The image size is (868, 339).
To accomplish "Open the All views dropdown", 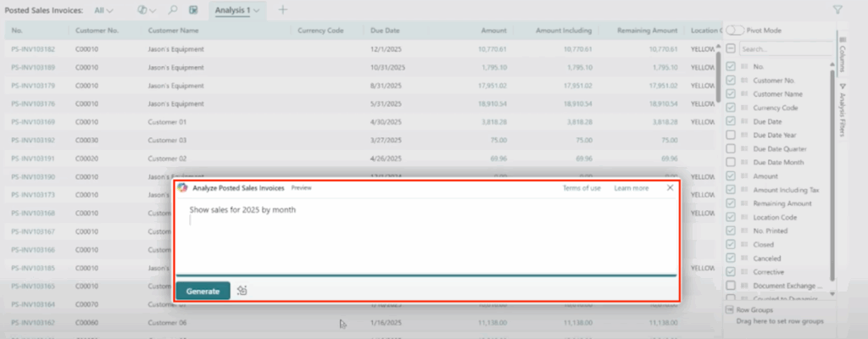I will 104,10.
